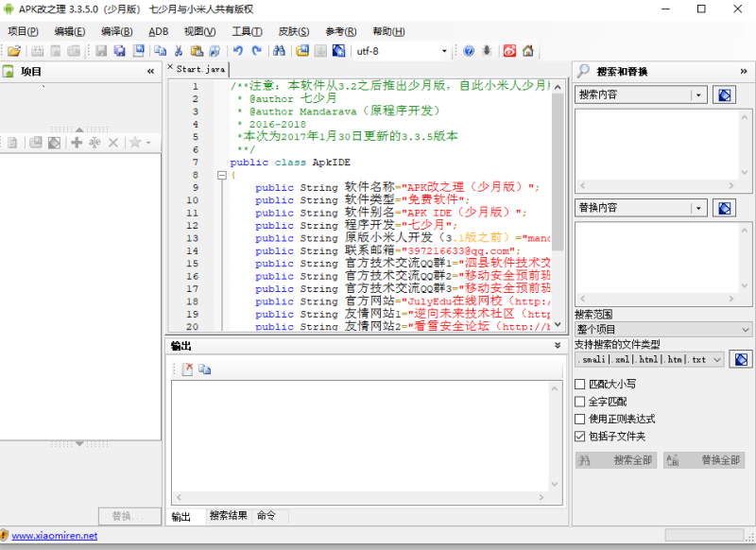Click the scissors Cut icon

(x=179, y=51)
